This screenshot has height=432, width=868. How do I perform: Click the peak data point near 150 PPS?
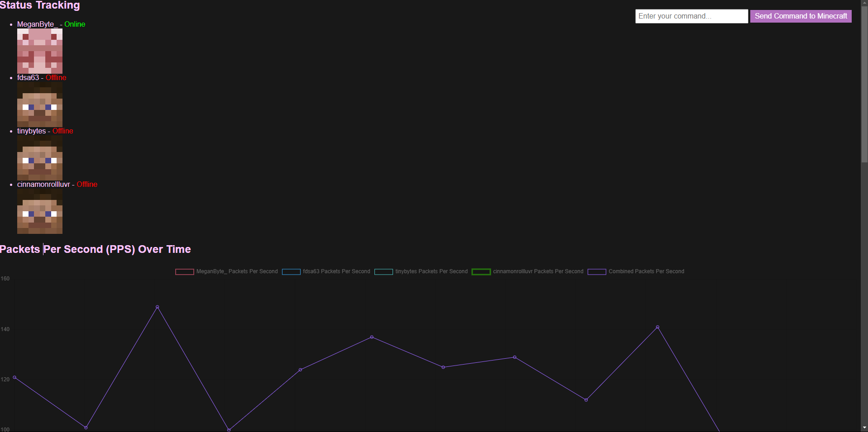[158, 307]
